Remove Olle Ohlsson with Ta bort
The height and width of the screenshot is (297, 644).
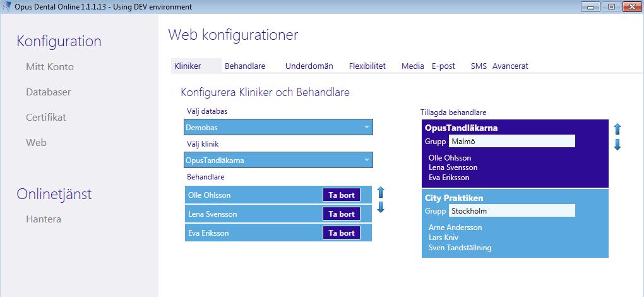pyautogui.click(x=342, y=195)
